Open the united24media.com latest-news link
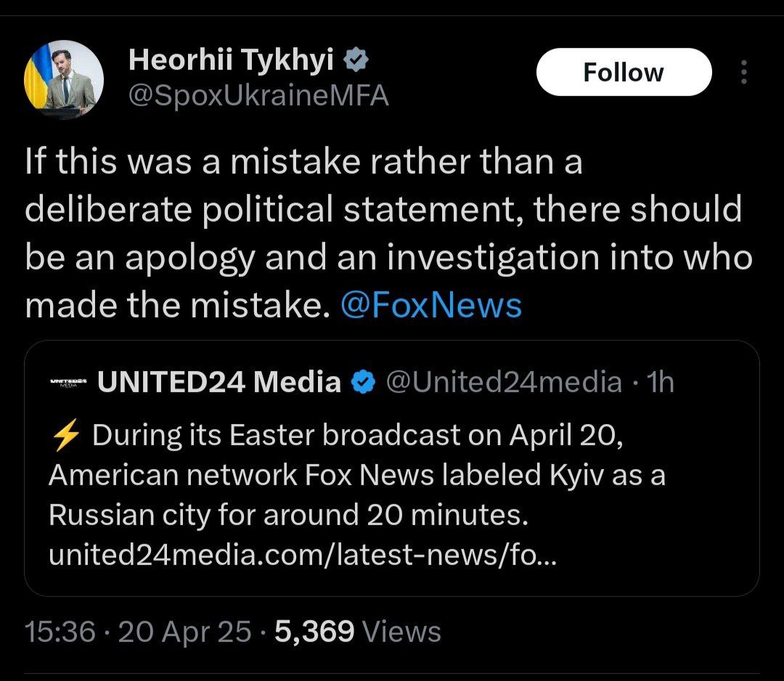This screenshot has height=681, width=784. pos(301,556)
